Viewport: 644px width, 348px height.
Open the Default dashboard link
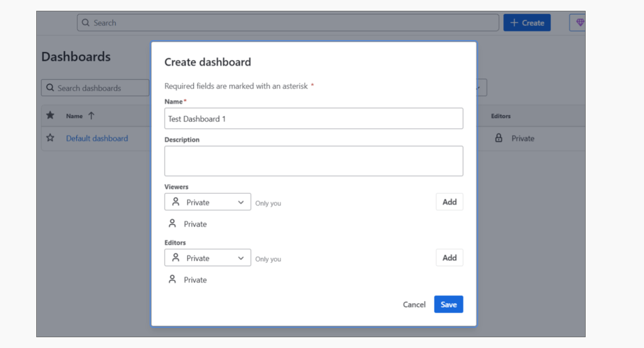coord(97,138)
